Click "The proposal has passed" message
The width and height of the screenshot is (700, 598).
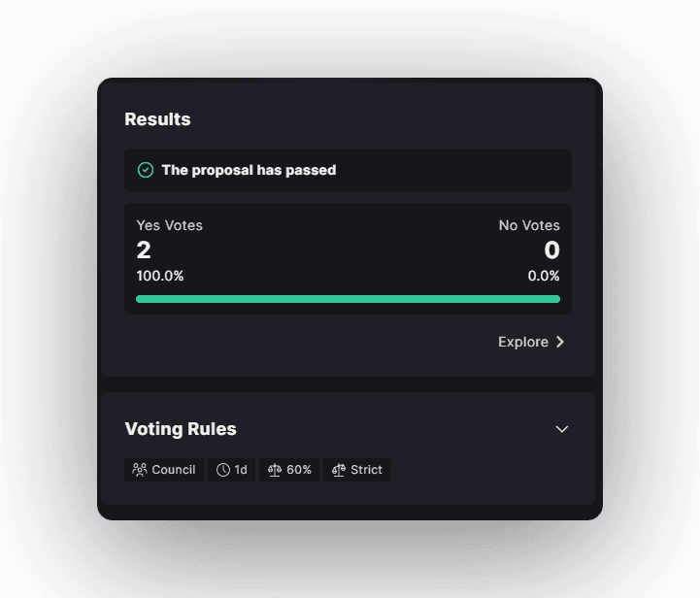(249, 170)
